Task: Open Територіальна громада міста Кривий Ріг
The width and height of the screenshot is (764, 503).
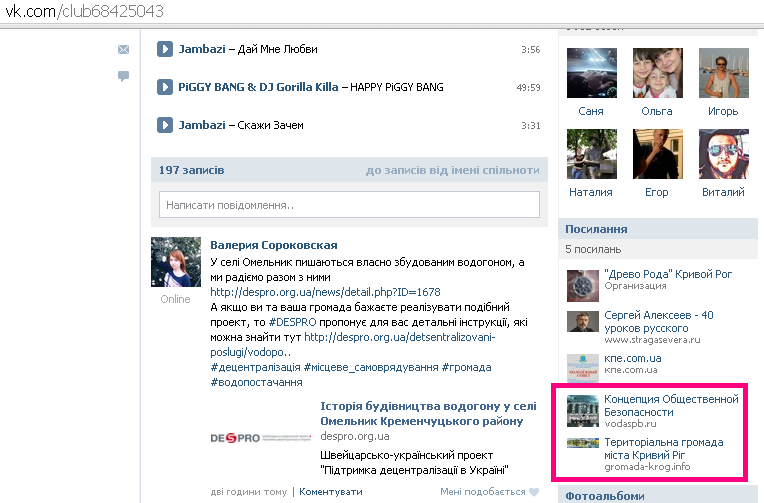Action: 663,449
